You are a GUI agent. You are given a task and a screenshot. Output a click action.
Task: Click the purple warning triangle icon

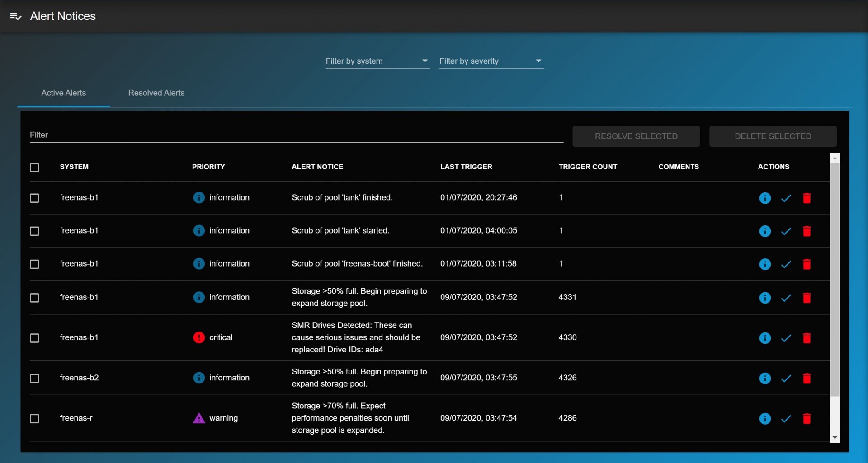pos(199,418)
